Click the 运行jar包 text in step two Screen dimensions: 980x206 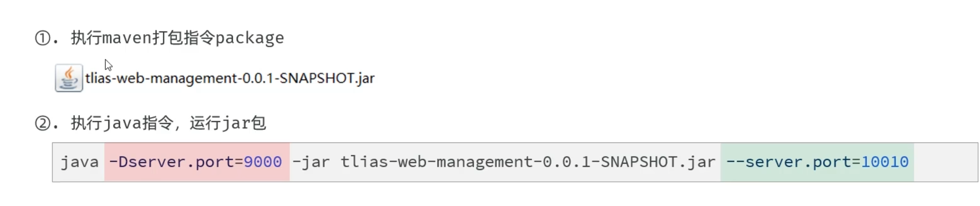pos(228,124)
